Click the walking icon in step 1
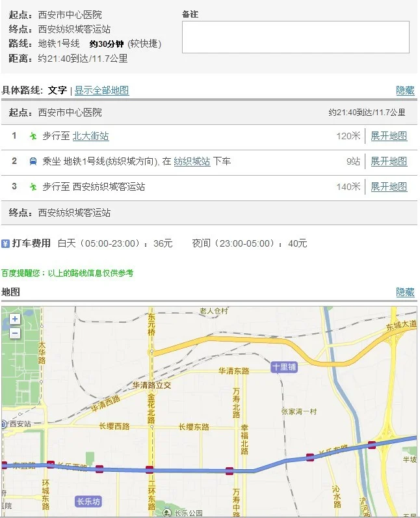The width and height of the screenshot is (420, 518). (x=33, y=136)
